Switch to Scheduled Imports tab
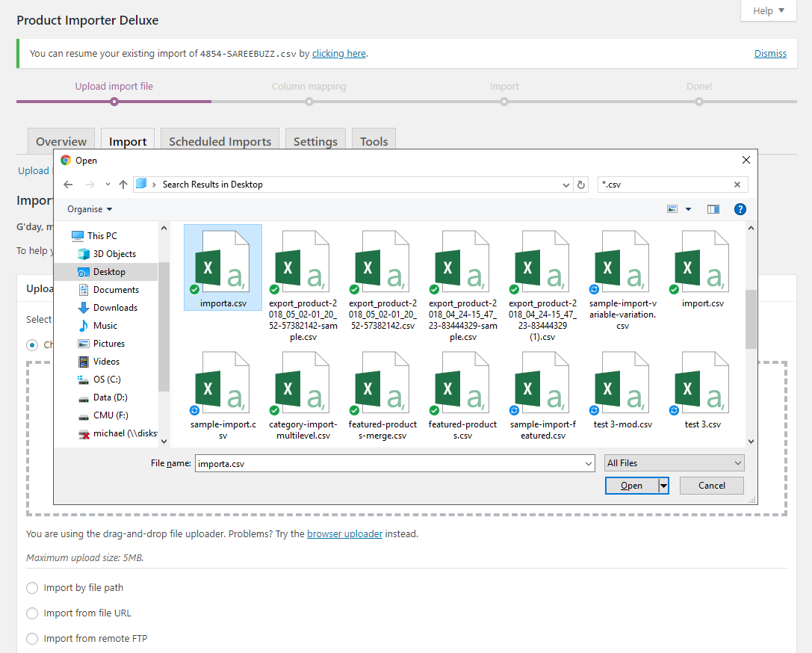The width and height of the screenshot is (812, 653). pos(220,141)
